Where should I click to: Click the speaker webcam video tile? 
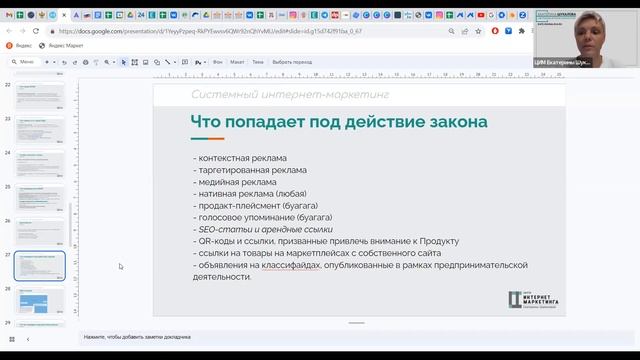click(587, 38)
